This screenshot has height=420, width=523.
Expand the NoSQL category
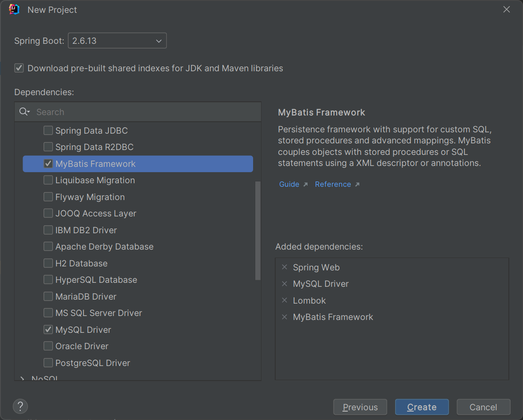point(22,378)
